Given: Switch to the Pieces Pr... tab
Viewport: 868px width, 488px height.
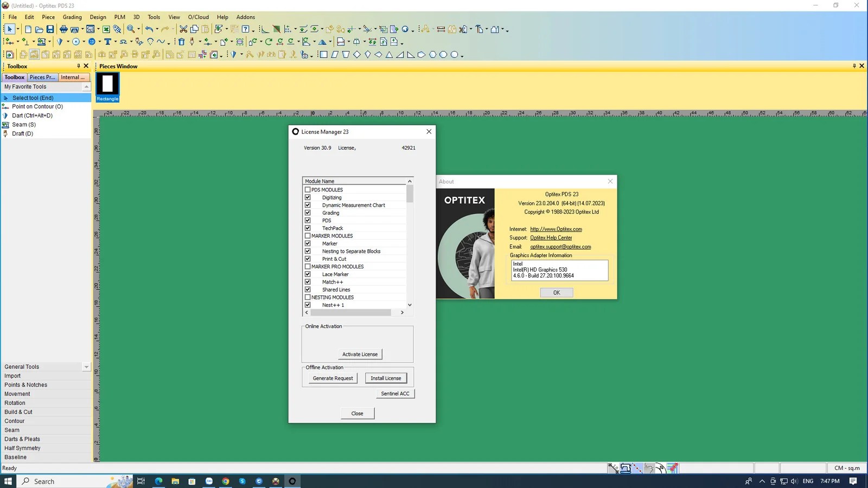Looking at the screenshot, I should [x=42, y=78].
